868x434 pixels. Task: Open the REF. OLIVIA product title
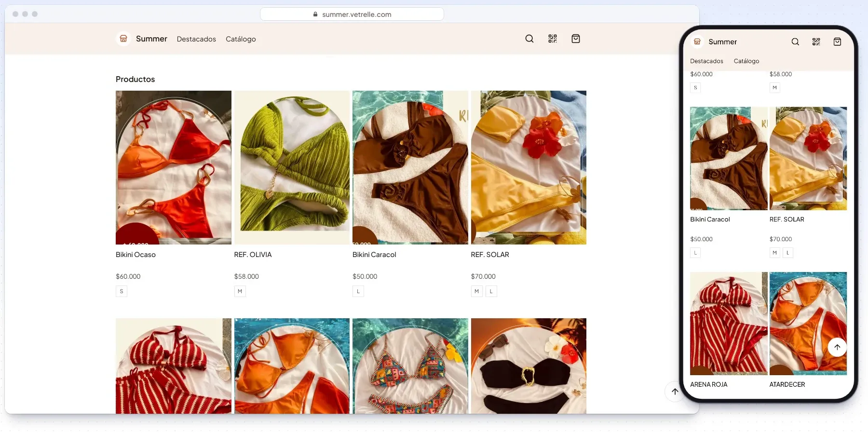coord(253,255)
